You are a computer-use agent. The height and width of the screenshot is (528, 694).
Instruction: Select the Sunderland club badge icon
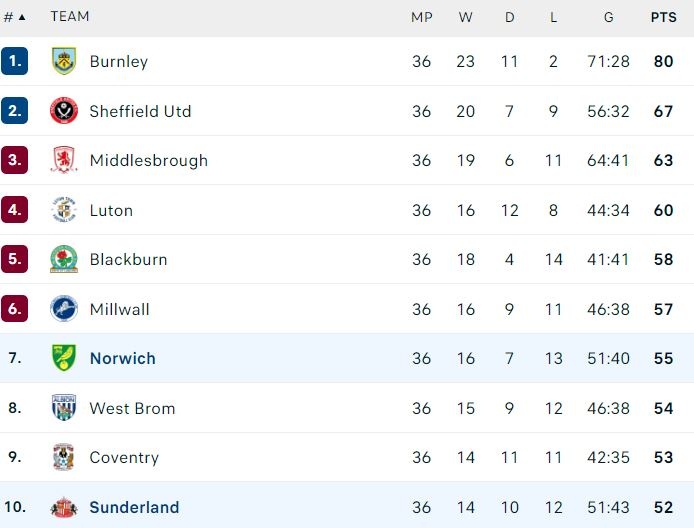(64, 507)
